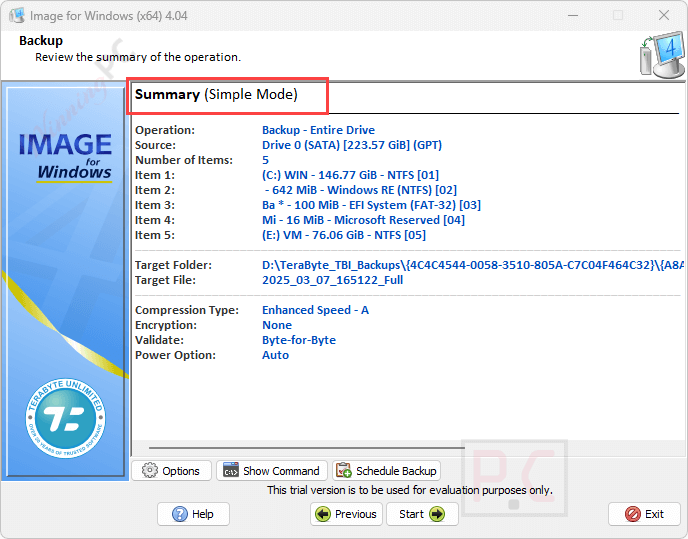Image resolution: width=688 pixels, height=539 pixels.
Task: Click '(C:) WIN - 146.77 GiB - NTFS [01]'
Action: 350,175
